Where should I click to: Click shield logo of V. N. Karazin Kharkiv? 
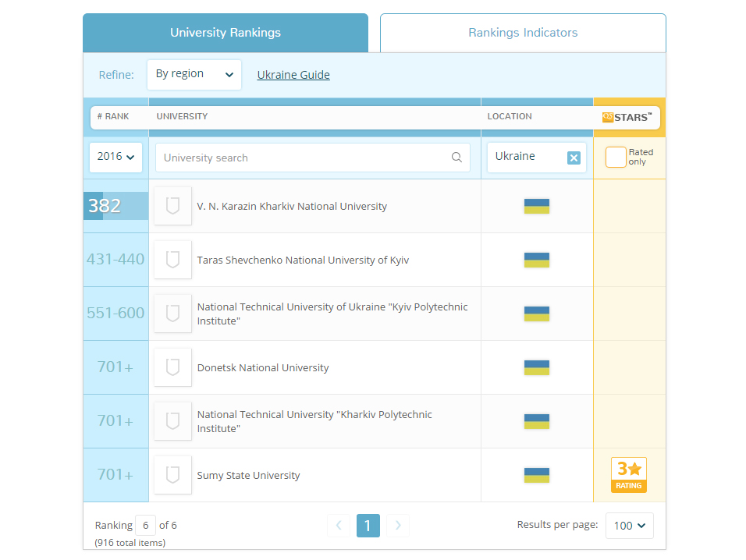point(172,206)
